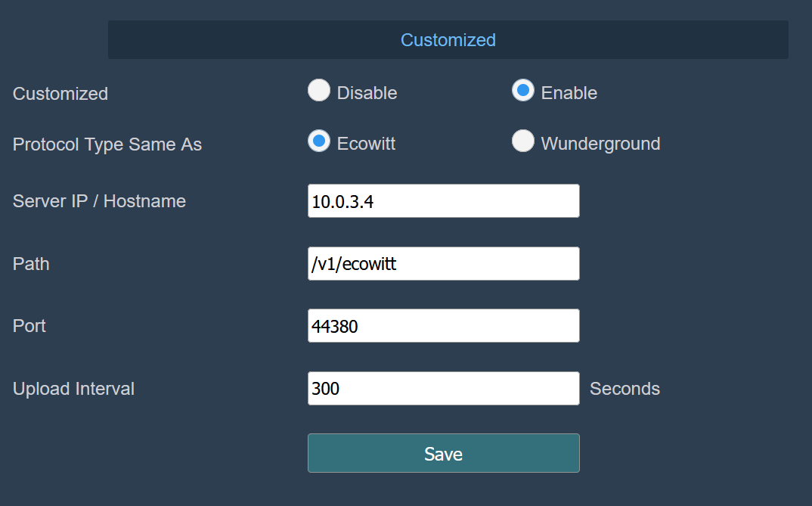Screen dimensions: 812x506
Task: Choose Wunderground protocol type
Action: 523,141
